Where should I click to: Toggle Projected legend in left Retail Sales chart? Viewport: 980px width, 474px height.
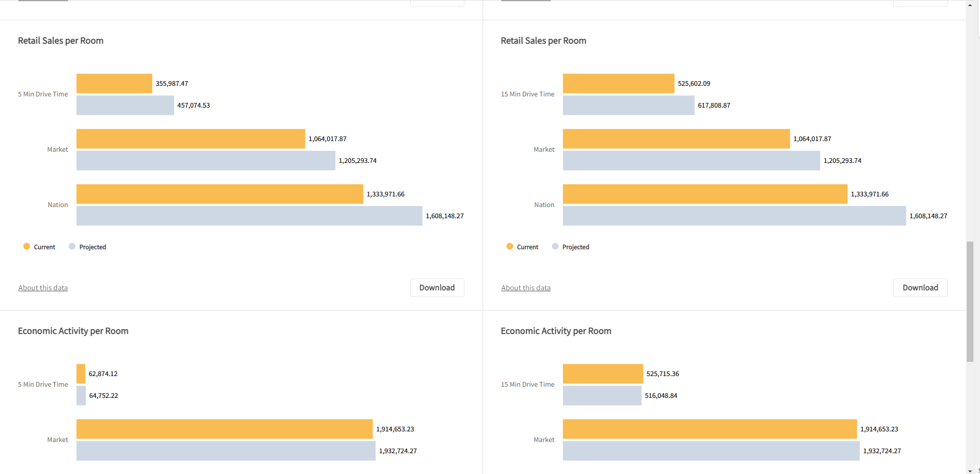87,247
